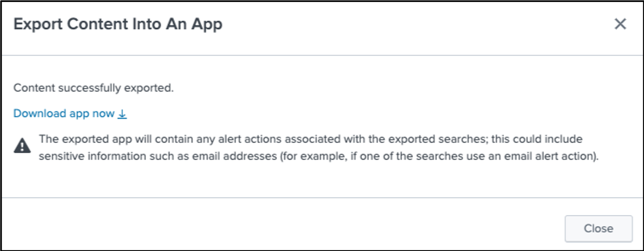Click the warning line starting The exported app
The height and width of the screenshot is (251, 644).
click(311, 139)
